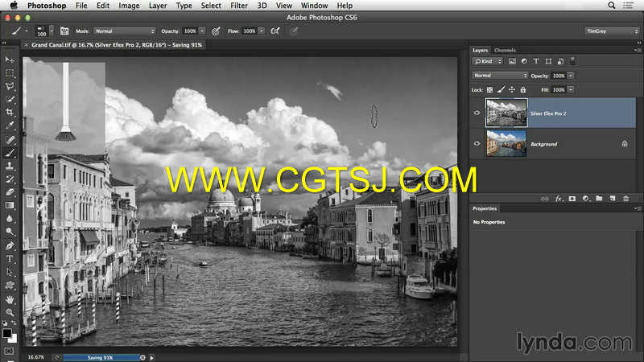Open the Select menu
The height and width of the screenshot is (362, 644).
click(211, 6)
